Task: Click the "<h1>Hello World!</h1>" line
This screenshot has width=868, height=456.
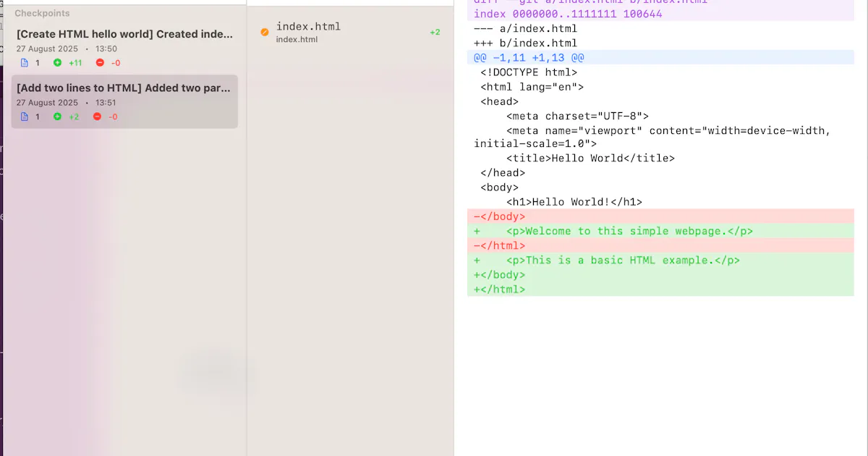Action: coord(574,202)
